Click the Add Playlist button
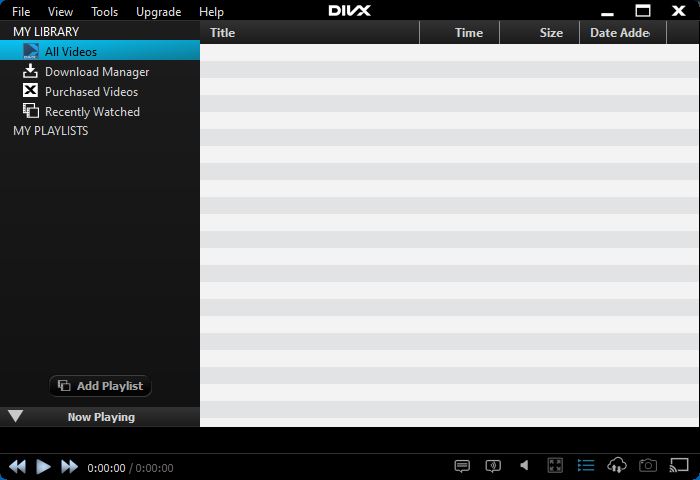 [100, 386]
